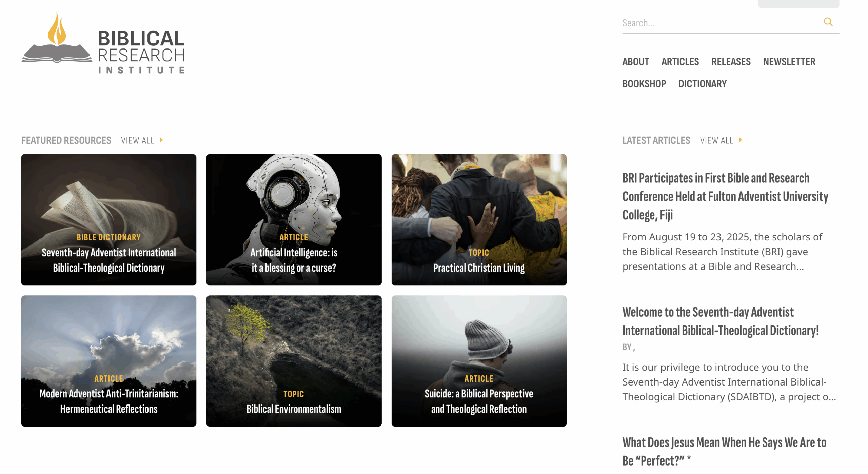The height and width of the screenshot is (474, 868).
Task: Read the BRI Fiji conference article
Action: pos(725,196)
